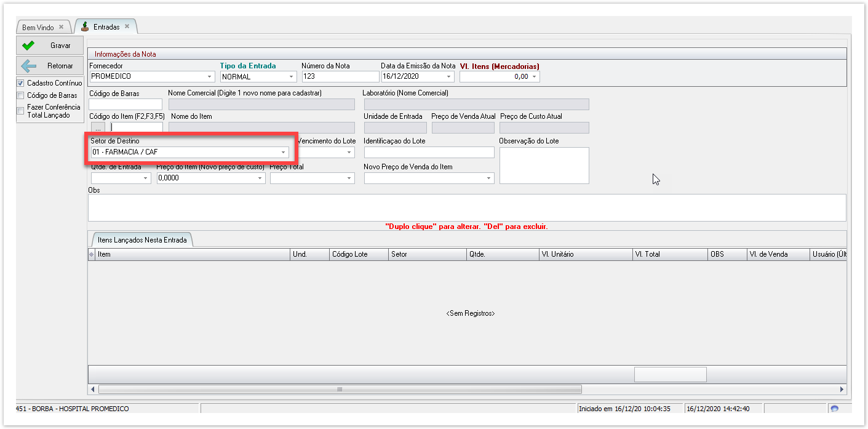Click the blue Retornar arrow icon
This screenshot has width=868, height=429.
pyautogui.click(x=28, y=66)
